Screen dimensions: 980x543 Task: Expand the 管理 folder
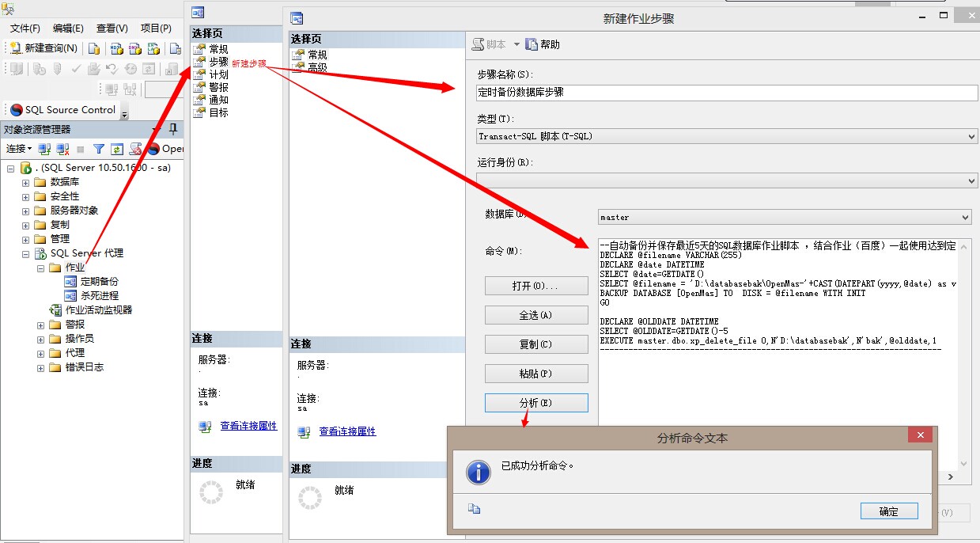[x=25, y=239]
